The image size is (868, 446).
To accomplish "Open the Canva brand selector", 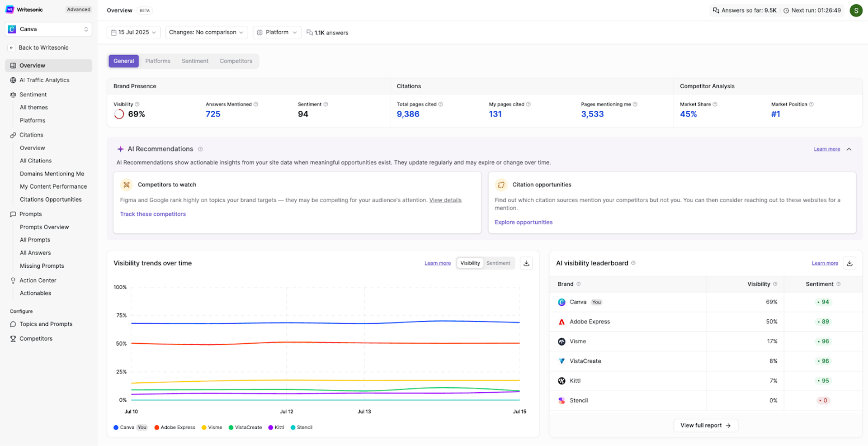I will [x=48, y=29].
